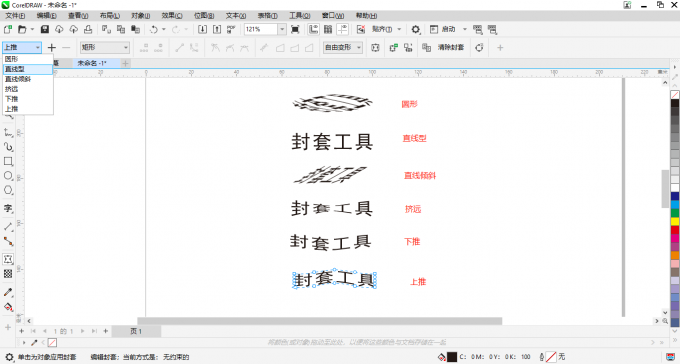
Task: Open the Options gear icon
Action: coord(415,30)
